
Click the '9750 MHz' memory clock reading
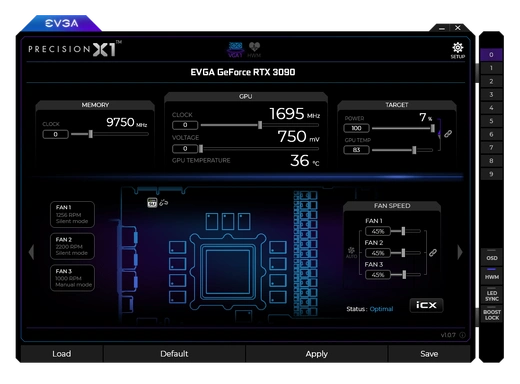(x=127, y=122)
